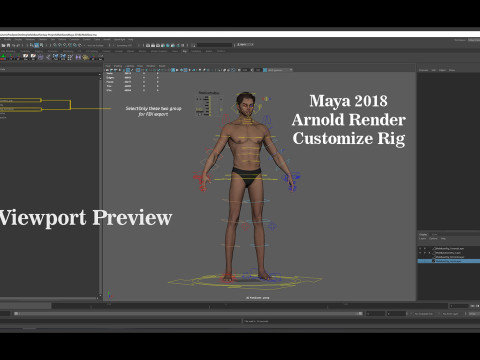Toggle visibility of the first display layer
The width and height of the screenshot is (480, 360).
point(420,248)
